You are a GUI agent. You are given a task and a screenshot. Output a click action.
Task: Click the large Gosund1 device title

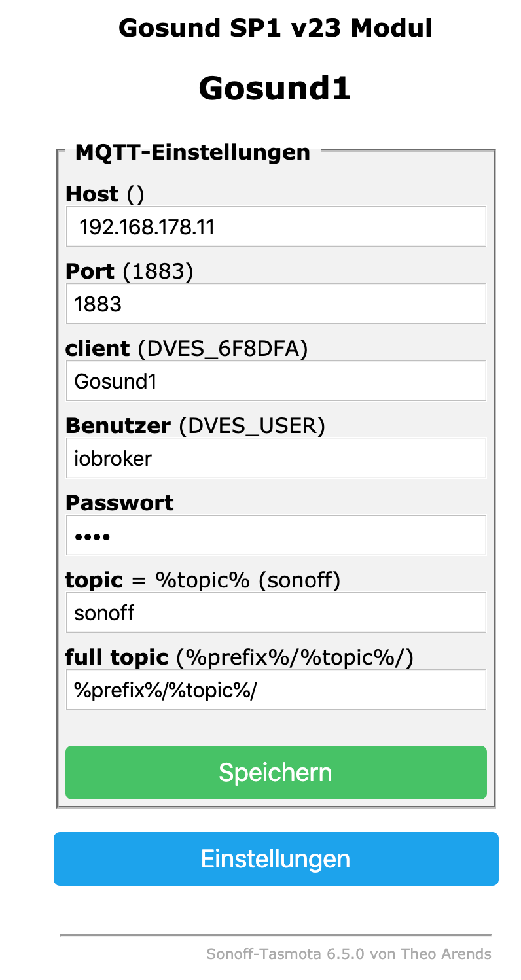point(276,88)
